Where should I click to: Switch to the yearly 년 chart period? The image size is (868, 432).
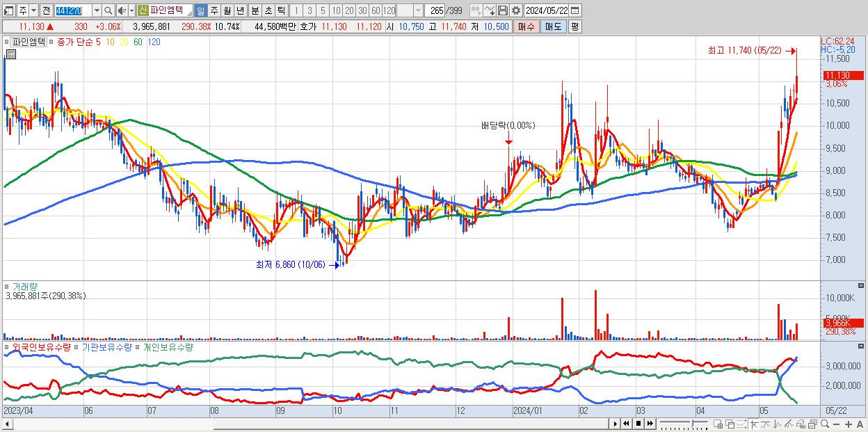point(240,10)
